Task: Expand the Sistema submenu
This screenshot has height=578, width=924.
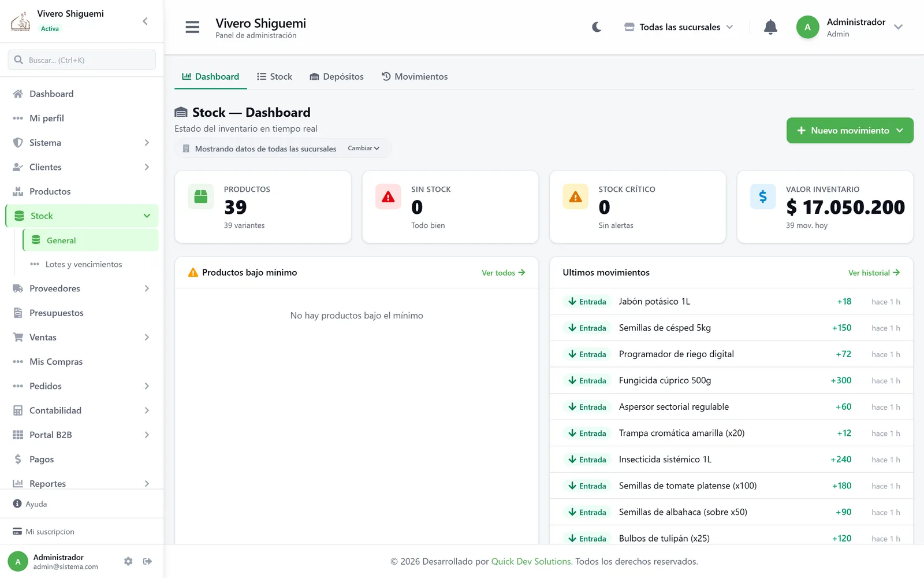Action: (147, 143)
